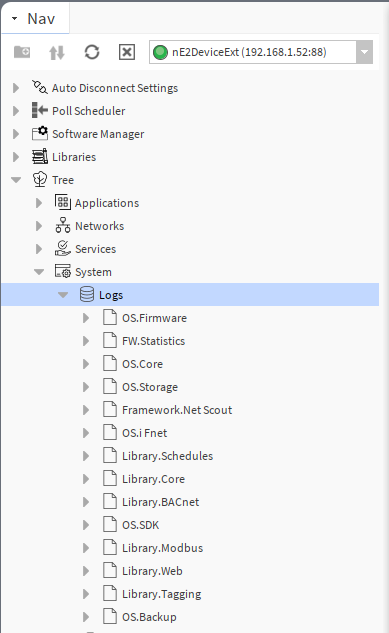Image resolution: width=389 pixels, height=633 pixels.
Task: Select the Software Manager tree item
Action: coord(98,134)
